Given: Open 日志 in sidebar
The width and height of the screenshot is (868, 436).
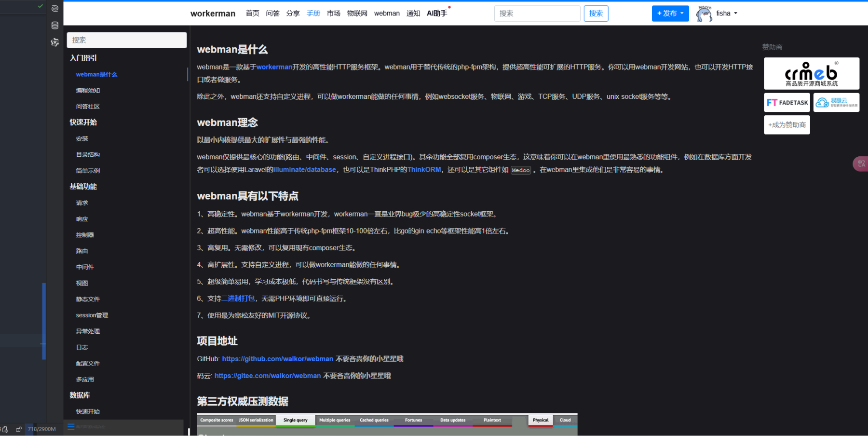Looking at the screenshot, I should point(82,347).
